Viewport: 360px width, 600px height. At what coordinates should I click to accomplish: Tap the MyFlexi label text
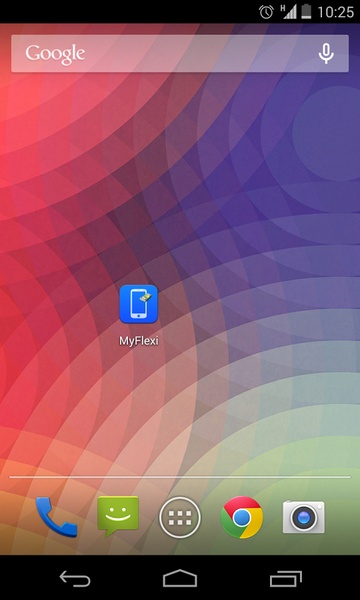tap(138, 341)
